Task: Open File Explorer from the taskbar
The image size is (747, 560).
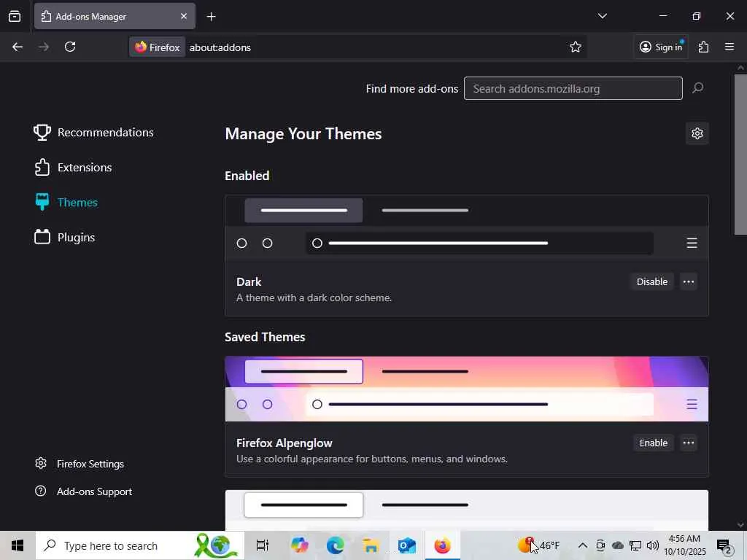Action: (371, 545)
